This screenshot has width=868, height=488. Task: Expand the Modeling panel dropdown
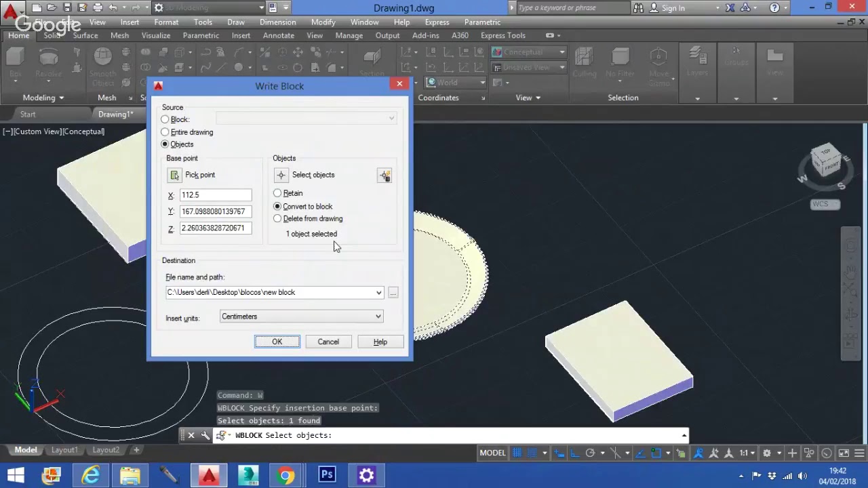click(43, 98)
